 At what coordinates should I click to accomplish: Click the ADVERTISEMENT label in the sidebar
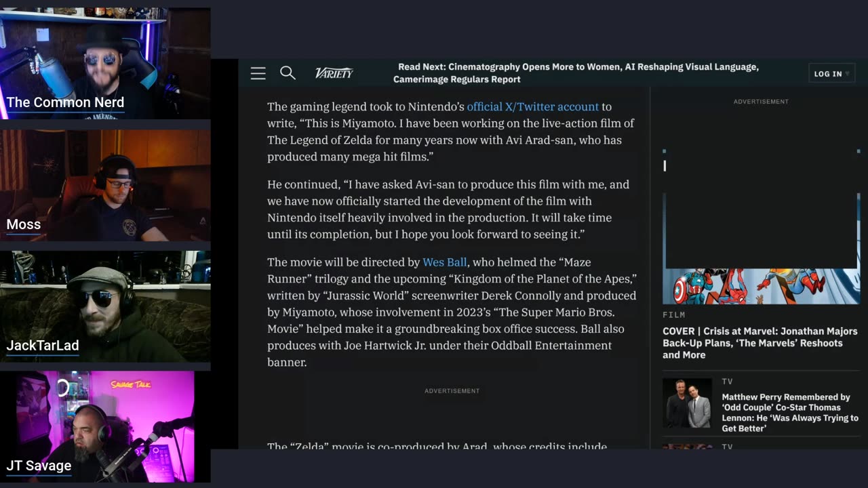pyautogui.click(x=761, y=102)
